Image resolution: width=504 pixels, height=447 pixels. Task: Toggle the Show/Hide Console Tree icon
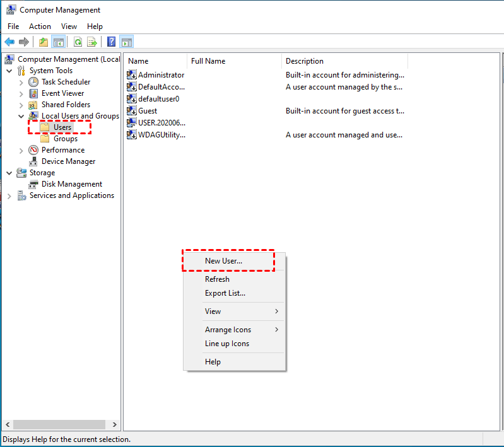(x=58, y=42)
